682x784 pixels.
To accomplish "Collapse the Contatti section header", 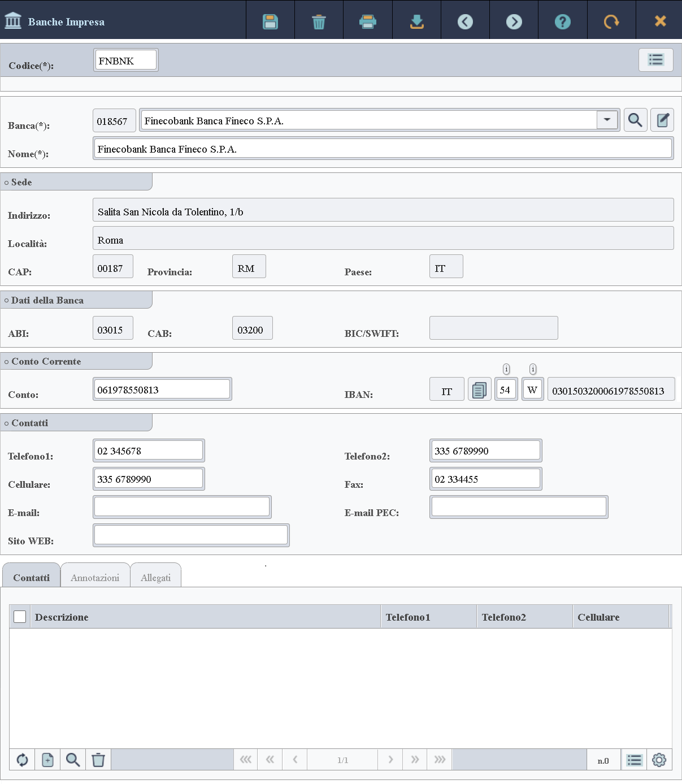I will 76,423.
